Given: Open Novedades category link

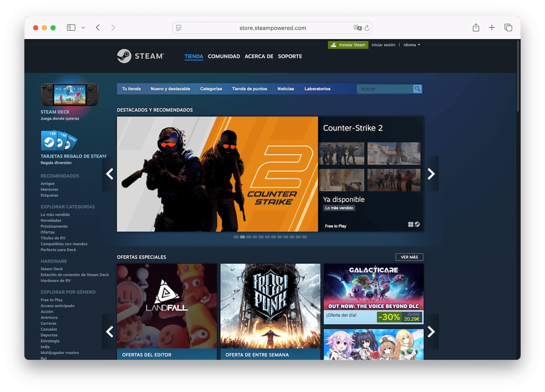Looking at the screenshot, I should (x=51, y=220).
